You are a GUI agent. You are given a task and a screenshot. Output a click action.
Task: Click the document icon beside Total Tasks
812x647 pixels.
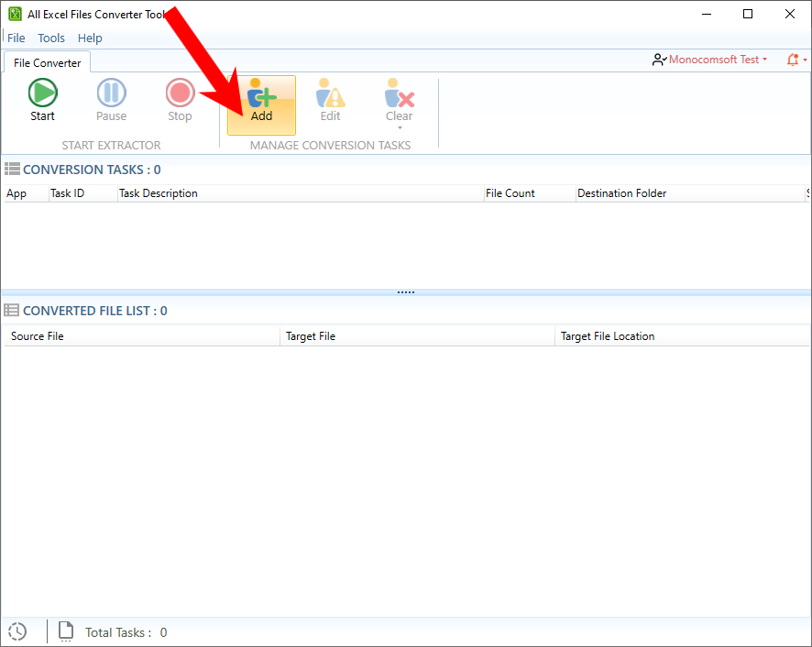[65, 631]
